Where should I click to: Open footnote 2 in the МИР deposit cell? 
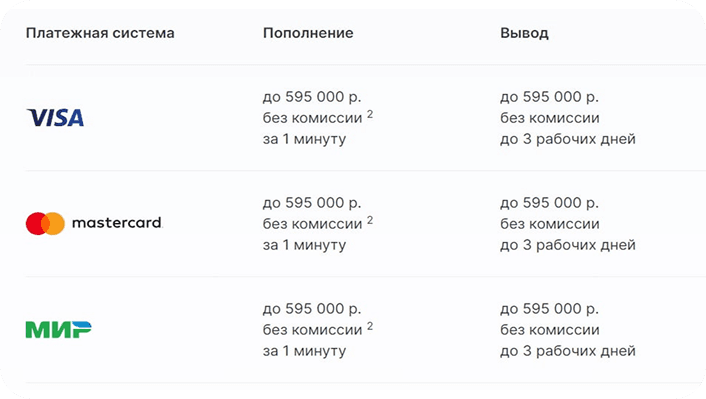pyautogui.click(x=370, y=326)
